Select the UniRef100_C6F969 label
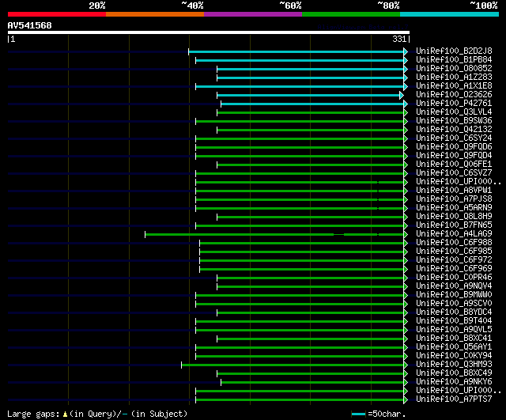The height and width of the screenshot is (420, 506). 454,269
